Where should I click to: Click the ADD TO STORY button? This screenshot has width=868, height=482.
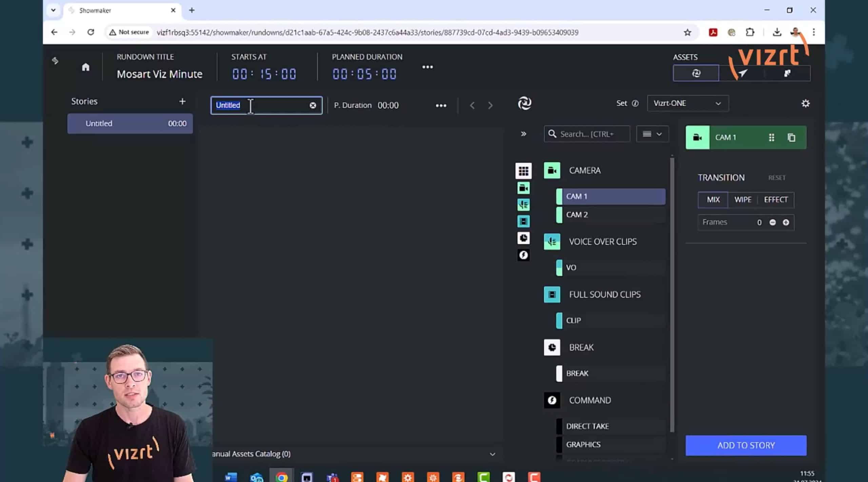tap(746, 445)
